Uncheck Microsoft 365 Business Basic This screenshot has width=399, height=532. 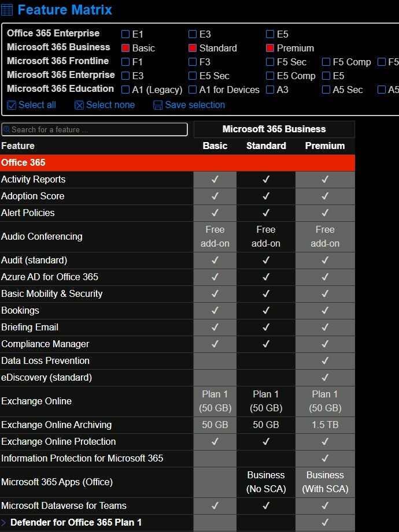point(125,48)
